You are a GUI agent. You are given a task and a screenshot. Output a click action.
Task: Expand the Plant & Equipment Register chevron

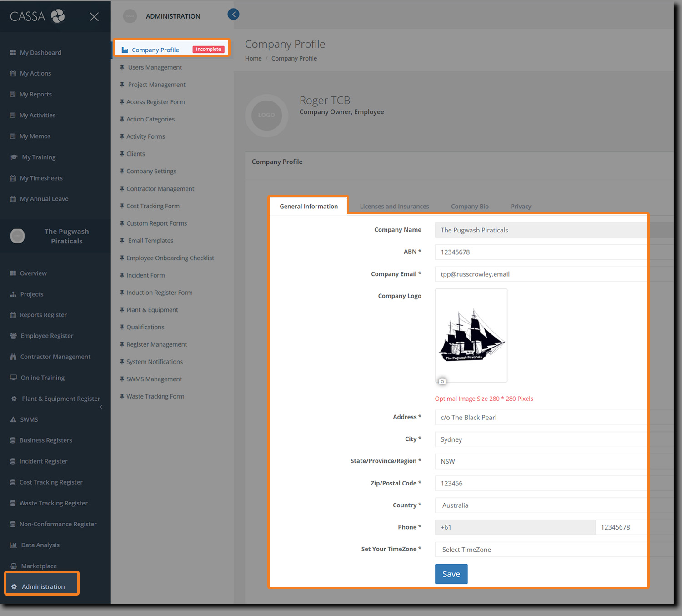pyautogui.click(x=101, y=407)
